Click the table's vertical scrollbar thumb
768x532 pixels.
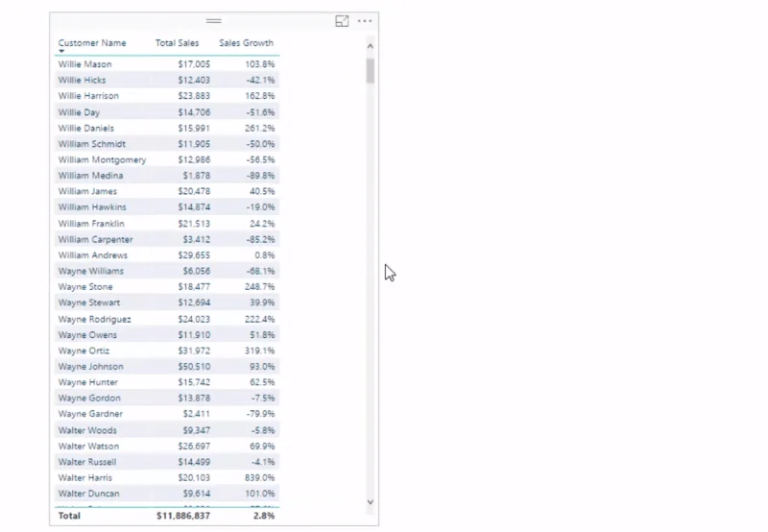click(371, 71)
